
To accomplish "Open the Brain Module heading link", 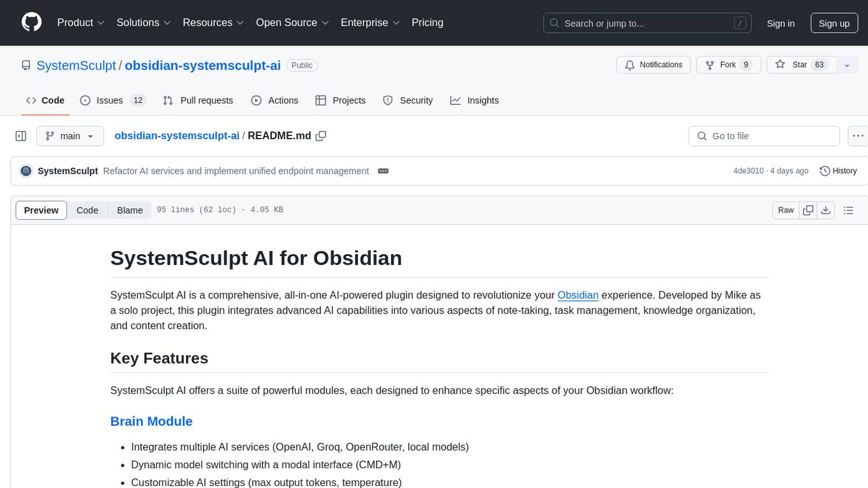I will [x=151, y=421].
